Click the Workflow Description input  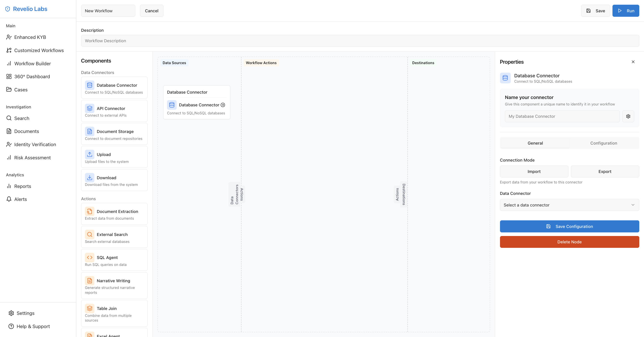coord(360,41)
